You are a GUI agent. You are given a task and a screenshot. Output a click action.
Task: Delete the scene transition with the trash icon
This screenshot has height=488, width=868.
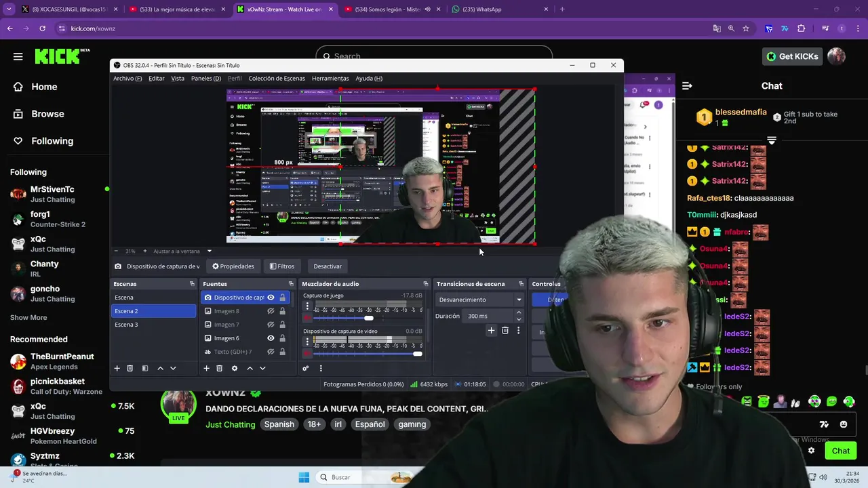pyautogui.click(x=505, y=330)
